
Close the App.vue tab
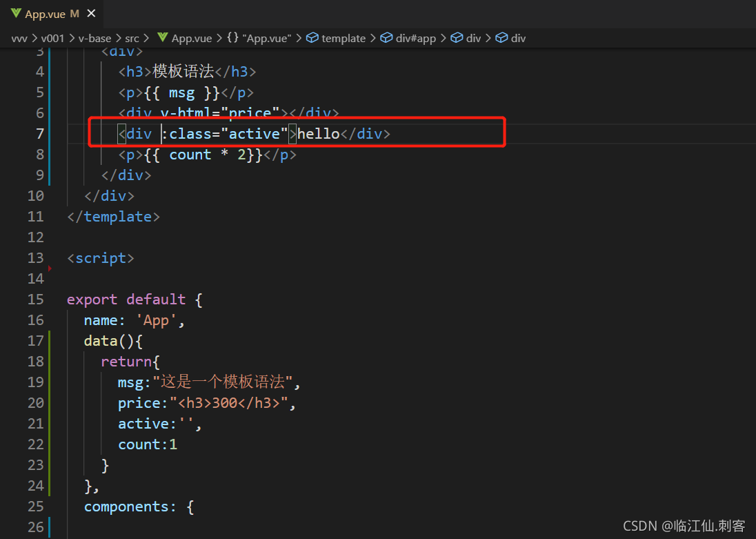coord(91,14)
